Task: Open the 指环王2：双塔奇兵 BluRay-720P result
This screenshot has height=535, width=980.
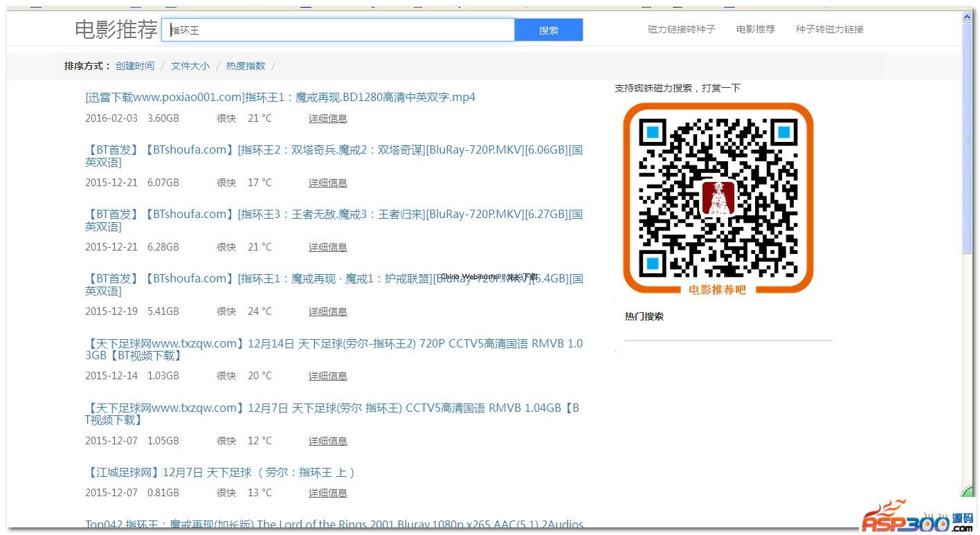Action: [334, 156]
